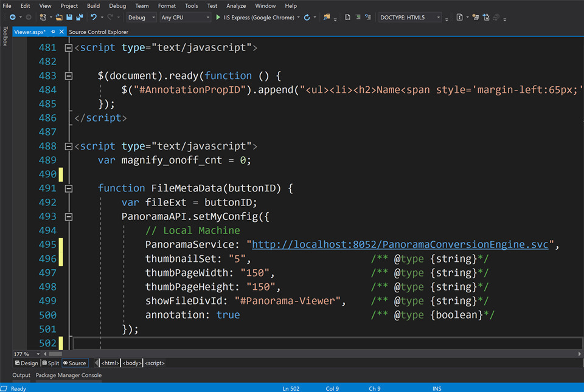Click the localhost PanoramaConversionEngine.svc link
The image size is (584, 392).
click(x=400, y=244)
